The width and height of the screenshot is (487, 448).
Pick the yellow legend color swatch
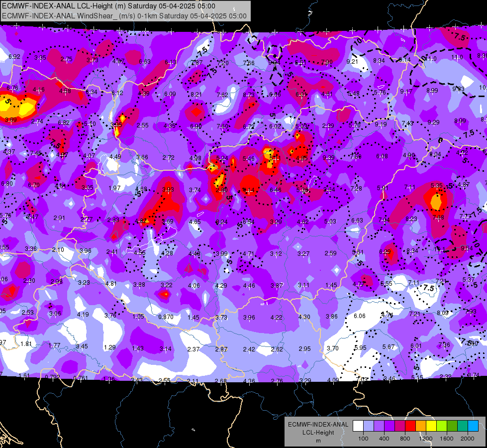pos(431,426)
